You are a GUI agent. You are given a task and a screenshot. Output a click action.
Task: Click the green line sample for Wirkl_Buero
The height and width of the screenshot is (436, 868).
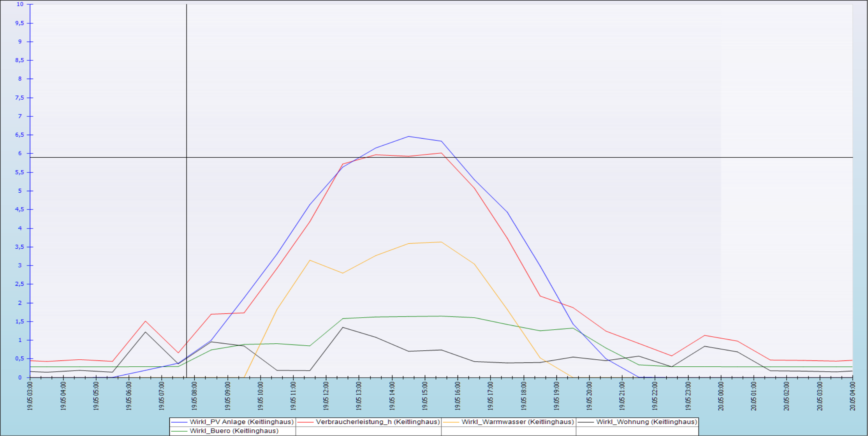point(179,431)
